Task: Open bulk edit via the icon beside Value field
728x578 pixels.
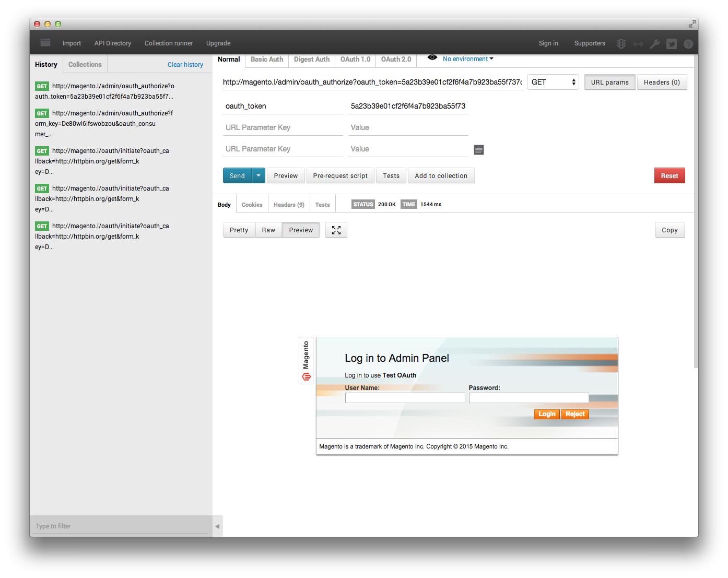Action: click(478, 150)
